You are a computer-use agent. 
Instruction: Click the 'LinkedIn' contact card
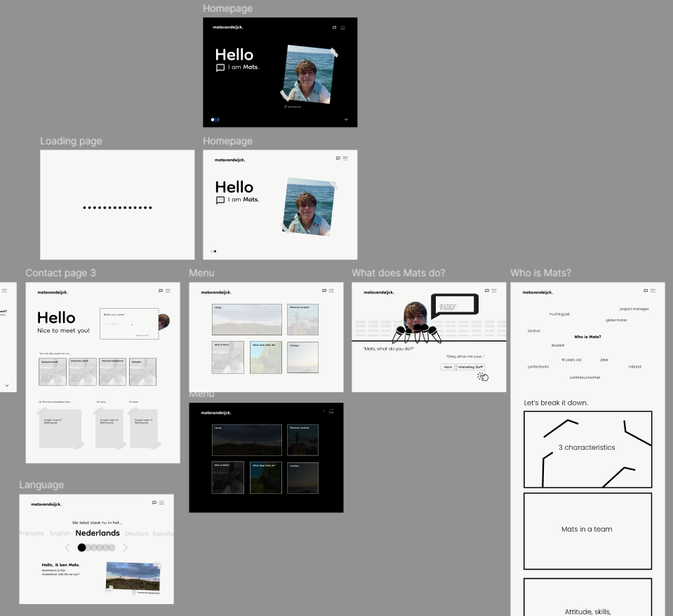point(142,372)
